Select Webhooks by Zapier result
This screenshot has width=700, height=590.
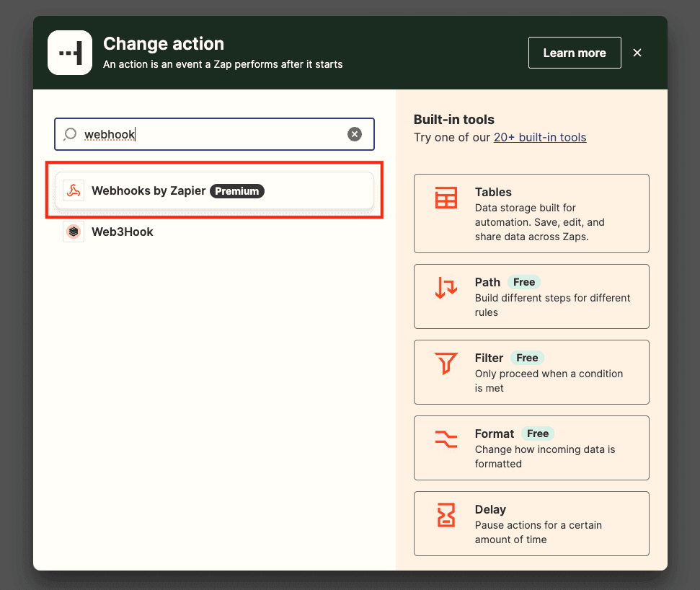point(214,190)
